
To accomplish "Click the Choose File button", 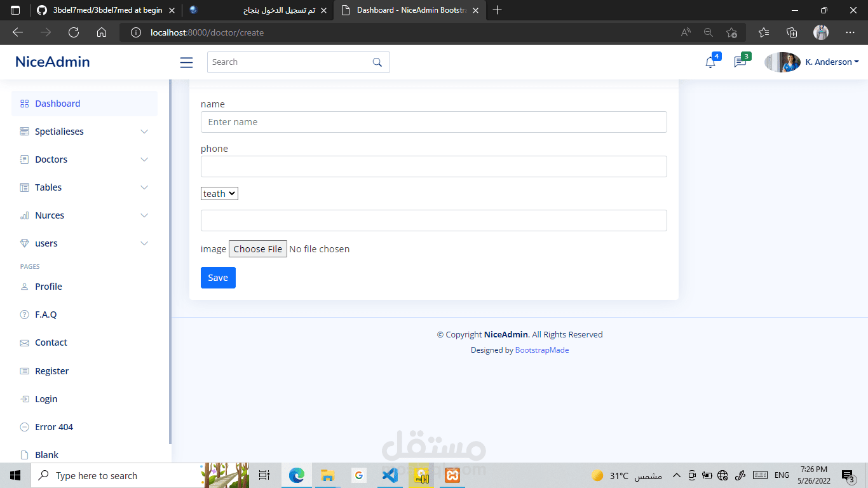I will (x=258, y=249).
